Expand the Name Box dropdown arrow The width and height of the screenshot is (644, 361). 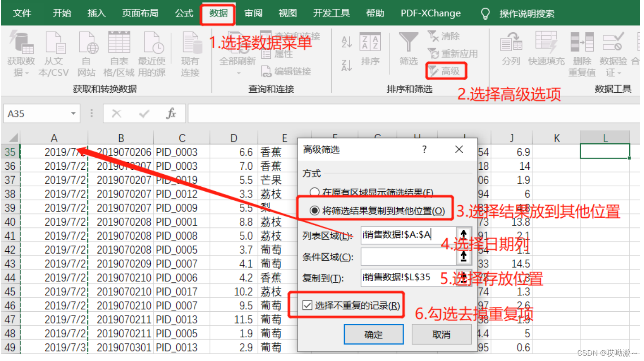(x=74, y=114)
